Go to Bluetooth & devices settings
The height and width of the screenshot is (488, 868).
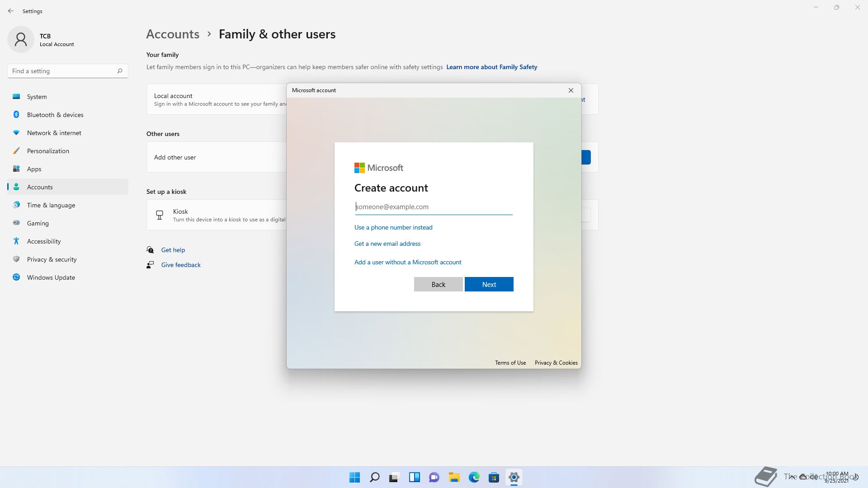click(x=55, y=115)
